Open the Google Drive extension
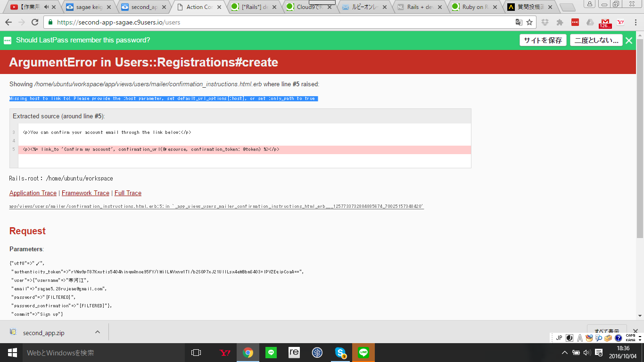 590,22
